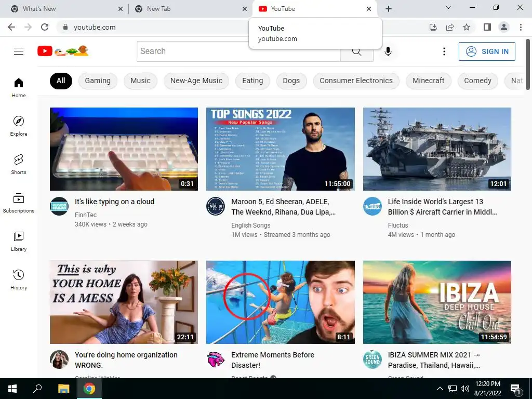532x399 pixels.
Task: Click the English Songs channel avatar
Action: 216,206
